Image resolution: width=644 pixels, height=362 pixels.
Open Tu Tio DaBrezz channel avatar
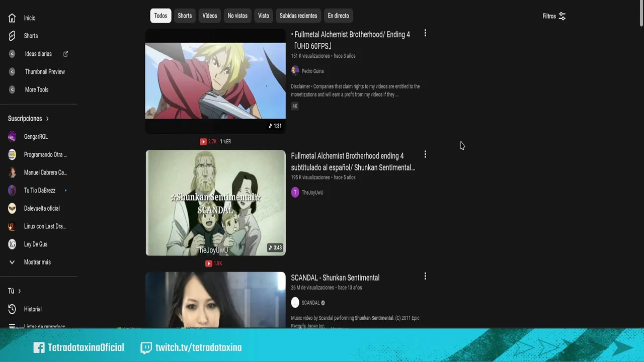click(x=12, y=191)
